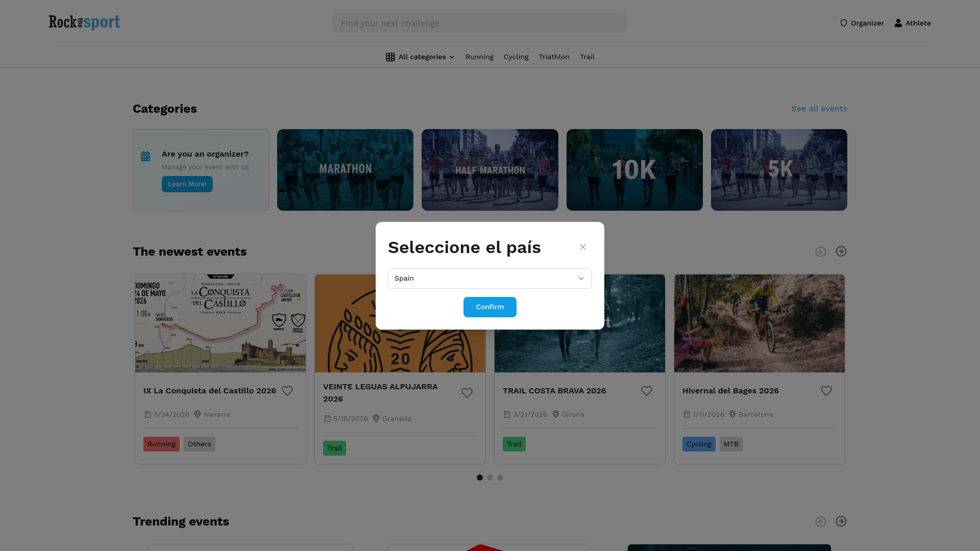Go to previous trending events slide
Image resolution: width=980 pixels, height=551 pixels.
coord(821,522)
